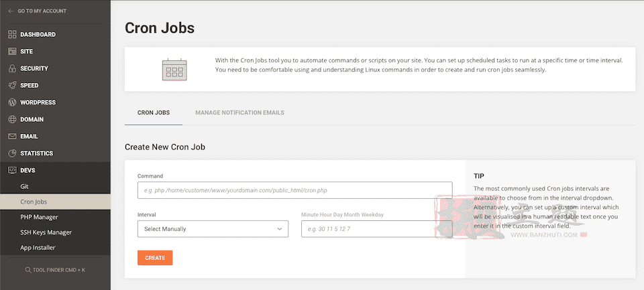This screenshot has height=290, width=644.
Task: Click the Statistics clock icon
Action: pyautogui.click(x=12, y=153)
